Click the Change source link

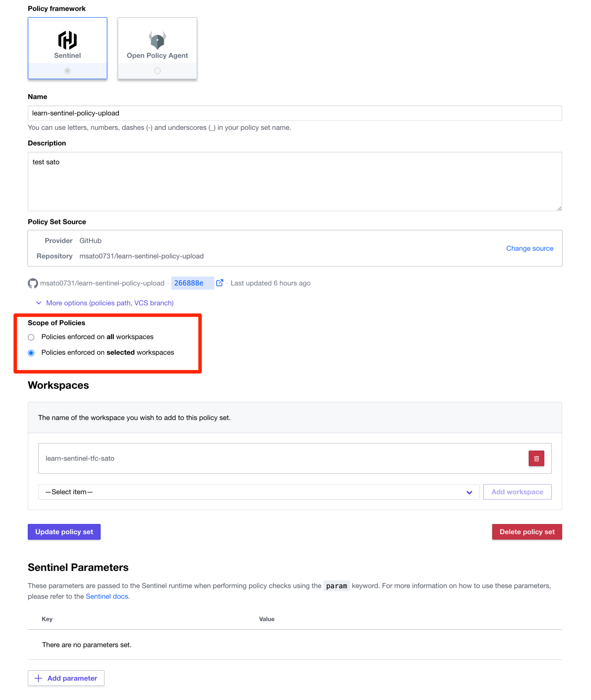[530, 248]
